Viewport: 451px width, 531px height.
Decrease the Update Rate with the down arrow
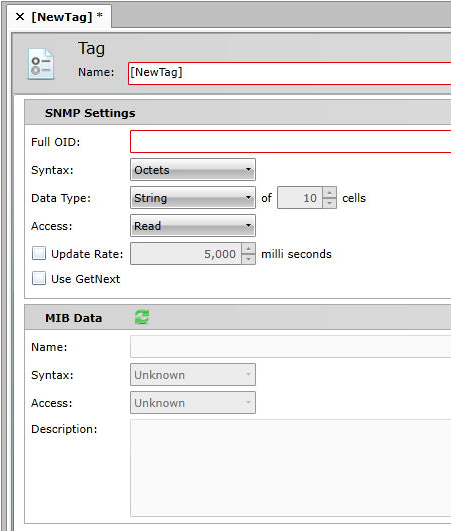tap(249, 259)
